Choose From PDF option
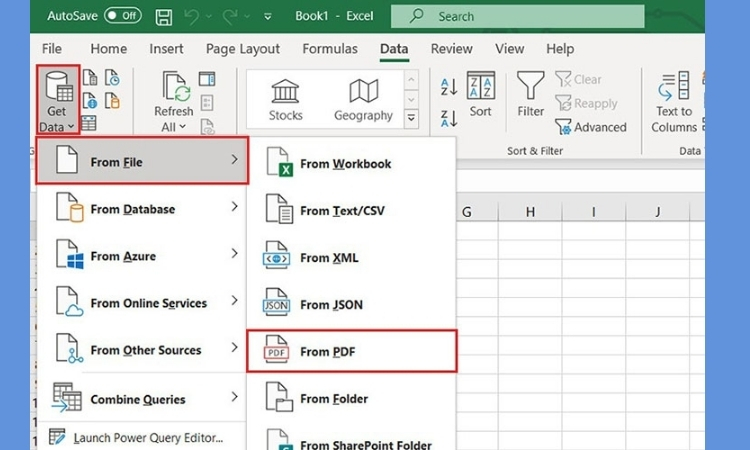The width and height of the screenshot is (750, 450). (x=352, y=351)
